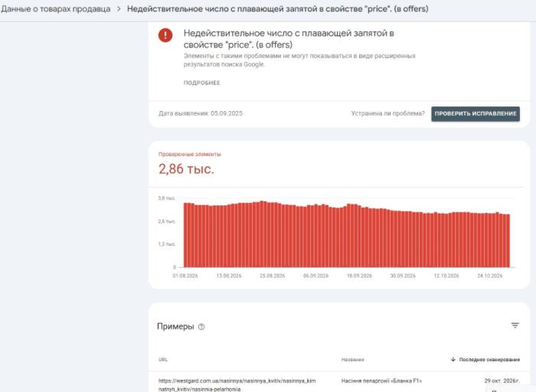The width and height of the screenshot is (536, 392).
Task: Open the filter icon in Примеры table
Action: (x=515, y=325)
